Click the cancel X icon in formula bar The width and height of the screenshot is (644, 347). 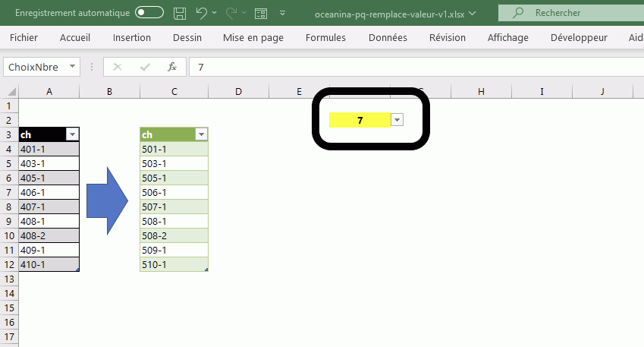point(117,67)
